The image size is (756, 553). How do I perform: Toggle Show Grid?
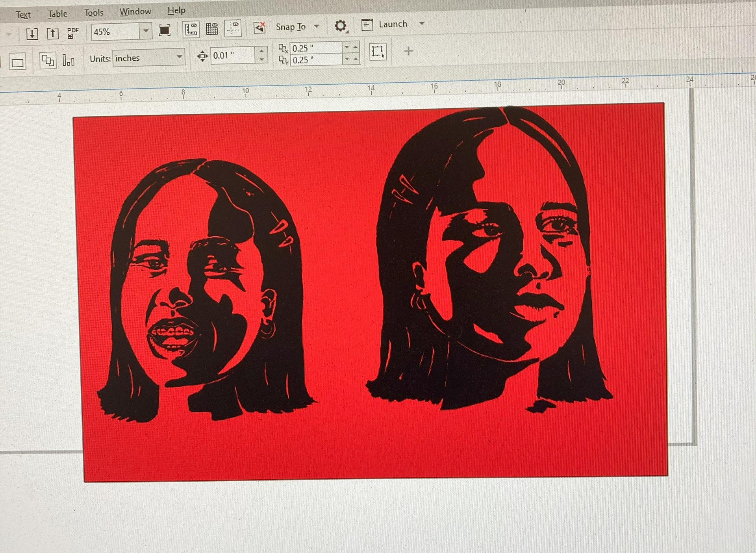212,29
